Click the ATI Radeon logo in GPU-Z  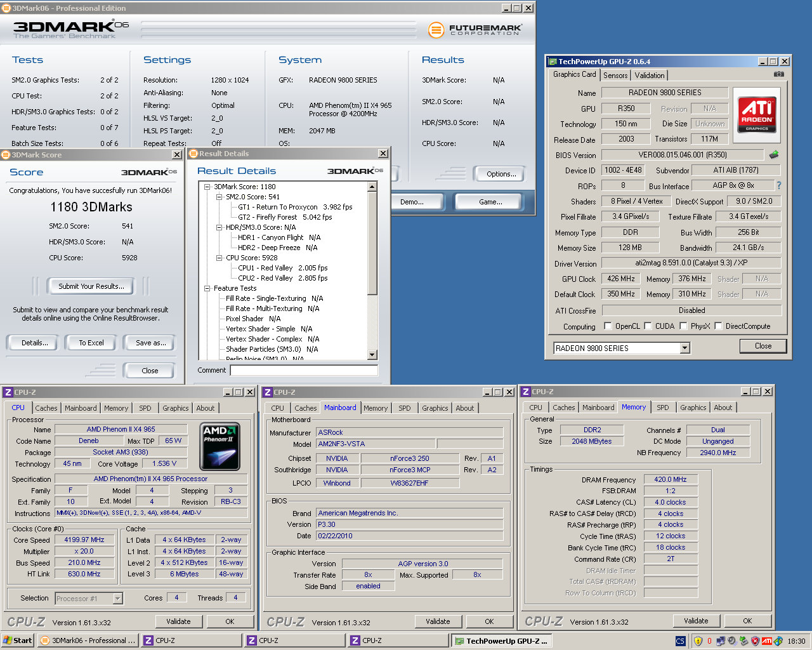(x=757, y=115)
